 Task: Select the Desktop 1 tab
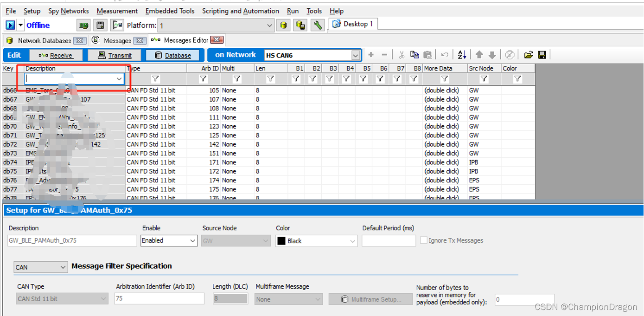click(x=353, y=24)
